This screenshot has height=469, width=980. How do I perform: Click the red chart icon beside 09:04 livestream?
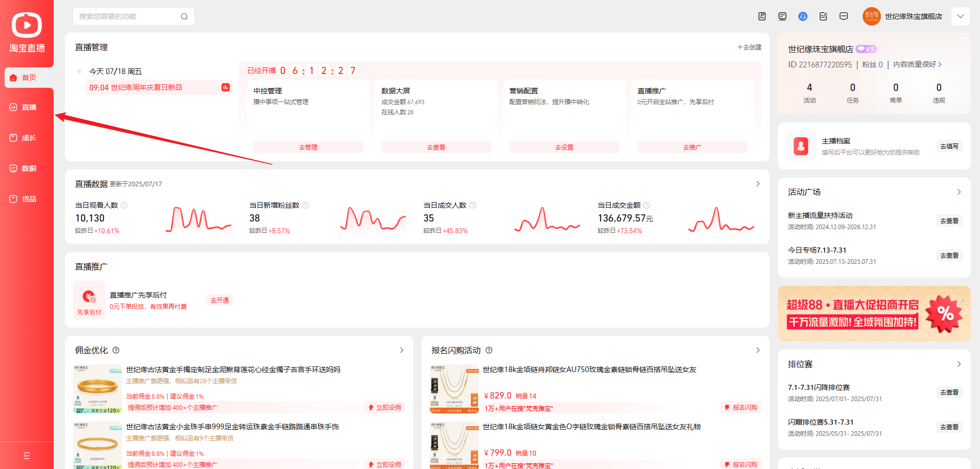(x=226, y=87)
